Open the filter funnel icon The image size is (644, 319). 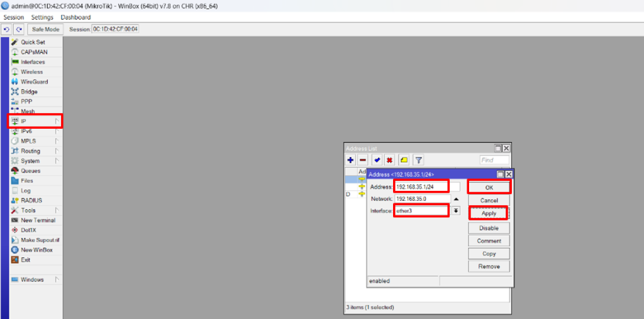[418, 160]
